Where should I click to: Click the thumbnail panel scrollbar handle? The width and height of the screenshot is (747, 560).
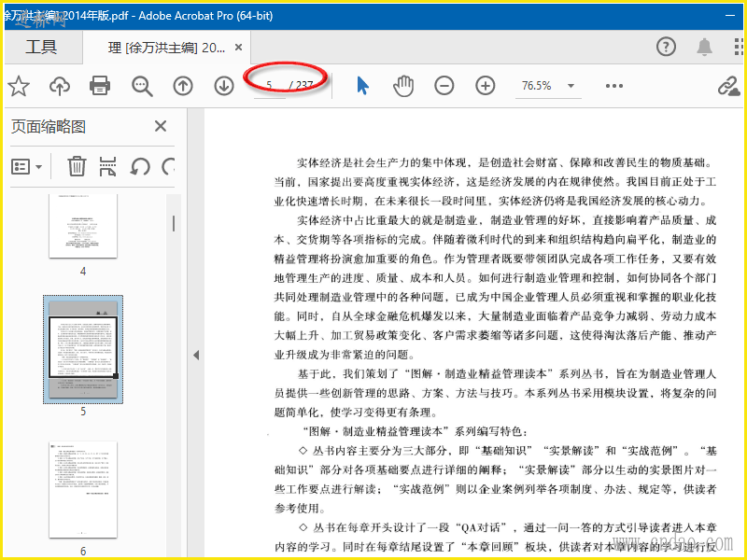pyautogui.click(x=174, y=223)
